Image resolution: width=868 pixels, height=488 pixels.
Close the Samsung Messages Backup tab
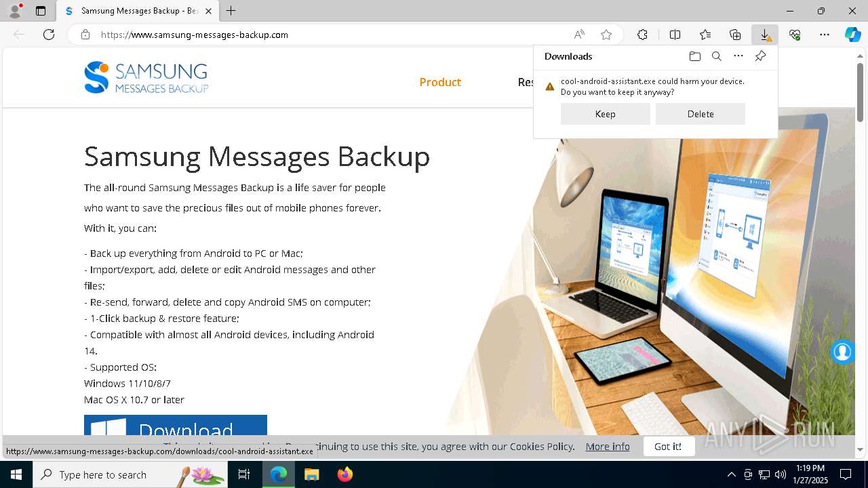[x=208, y=11]
